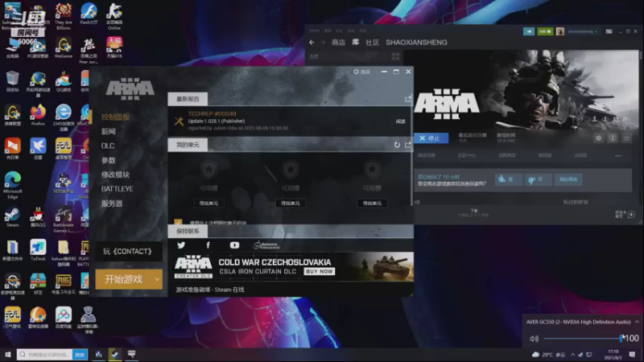Image resolution: width=644 pixels, height=362 pixels.
Task: Open My Units page via external link icon
Action: coord(407,145)
